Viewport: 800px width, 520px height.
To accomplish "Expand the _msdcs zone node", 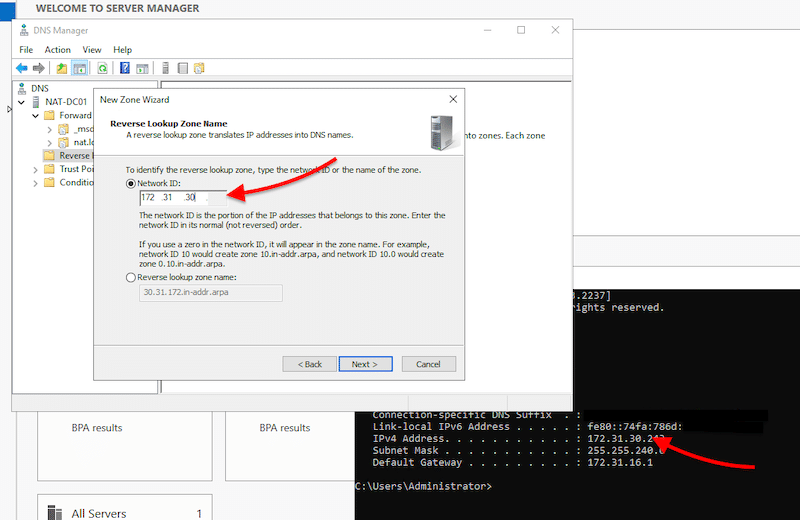I will (x=49, y=130).
